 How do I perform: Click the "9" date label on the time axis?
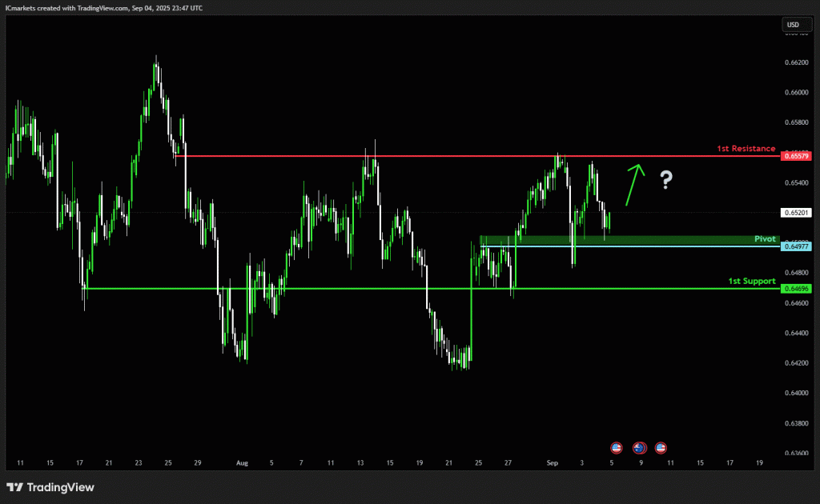click(x=641, y=462)
